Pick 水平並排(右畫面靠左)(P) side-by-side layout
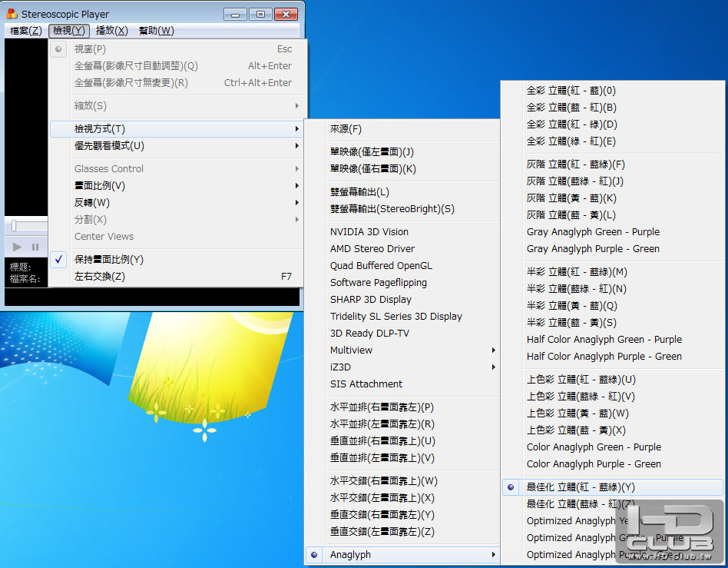The width and height of the screenshot is (728, 568). coord(402,407)
